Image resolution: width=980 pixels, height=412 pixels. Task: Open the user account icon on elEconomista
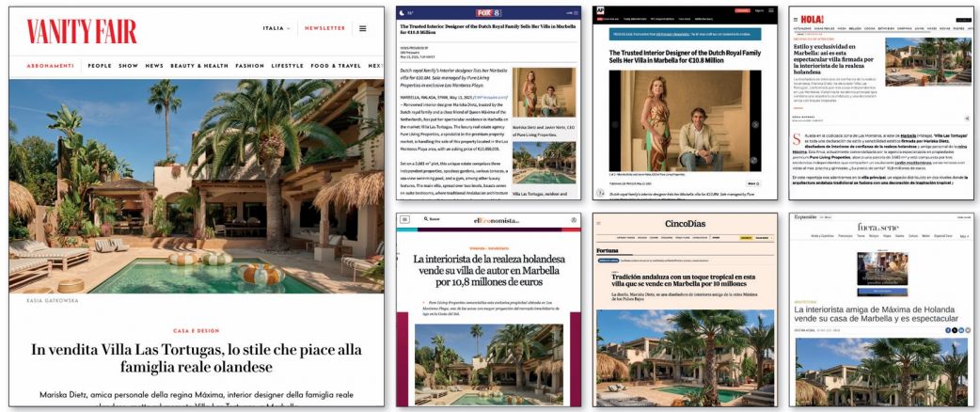pos(573,220)
